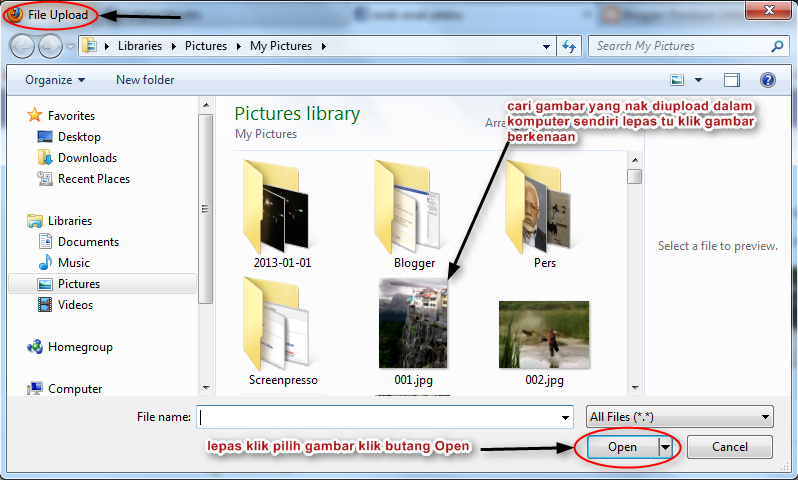Screen dimensions: 798x480
Task: Select Pictures library in navigation pane
Action: click(x=102, y=284)
